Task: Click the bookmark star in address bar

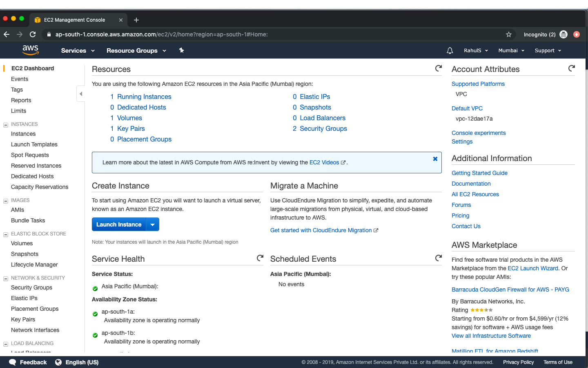Action: [509, 34]
